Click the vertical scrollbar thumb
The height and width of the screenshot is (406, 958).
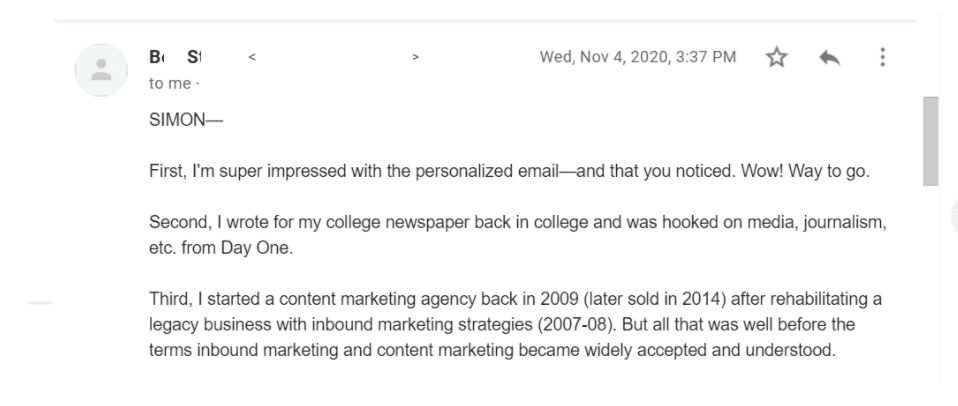pyautogui.click(x=930, y=140)
